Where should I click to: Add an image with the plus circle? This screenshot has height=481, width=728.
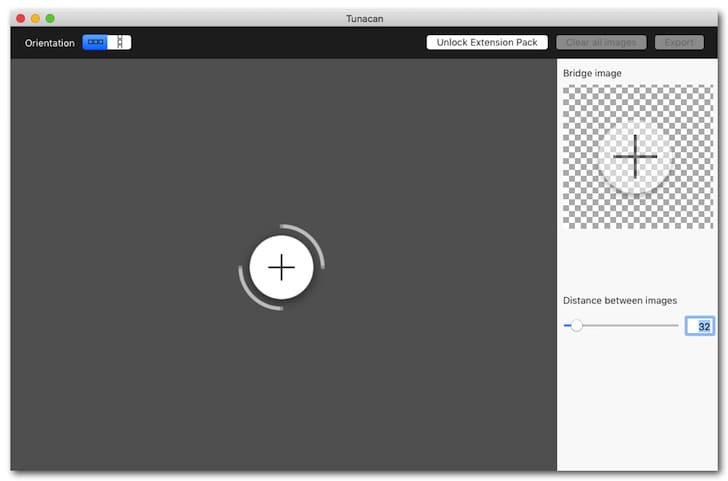tap(281, 267)
